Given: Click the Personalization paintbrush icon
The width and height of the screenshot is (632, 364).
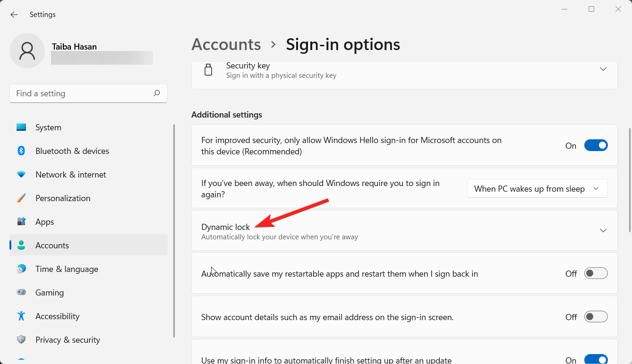Looking at the screenshot, I should 21,198.
